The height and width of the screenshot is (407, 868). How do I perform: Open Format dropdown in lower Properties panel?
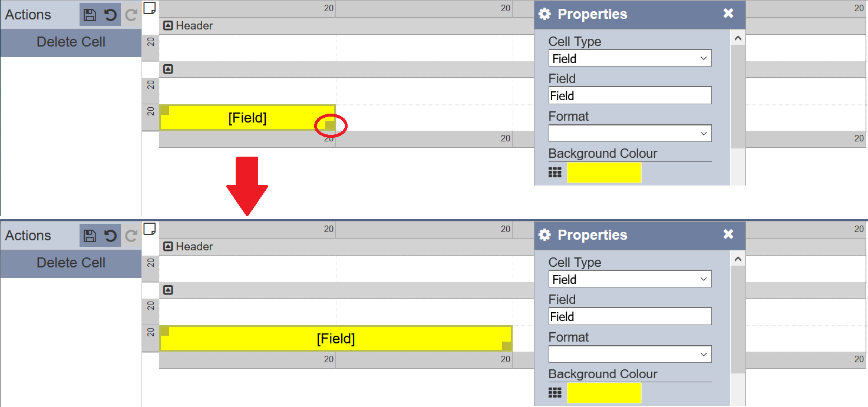point(630,354)
